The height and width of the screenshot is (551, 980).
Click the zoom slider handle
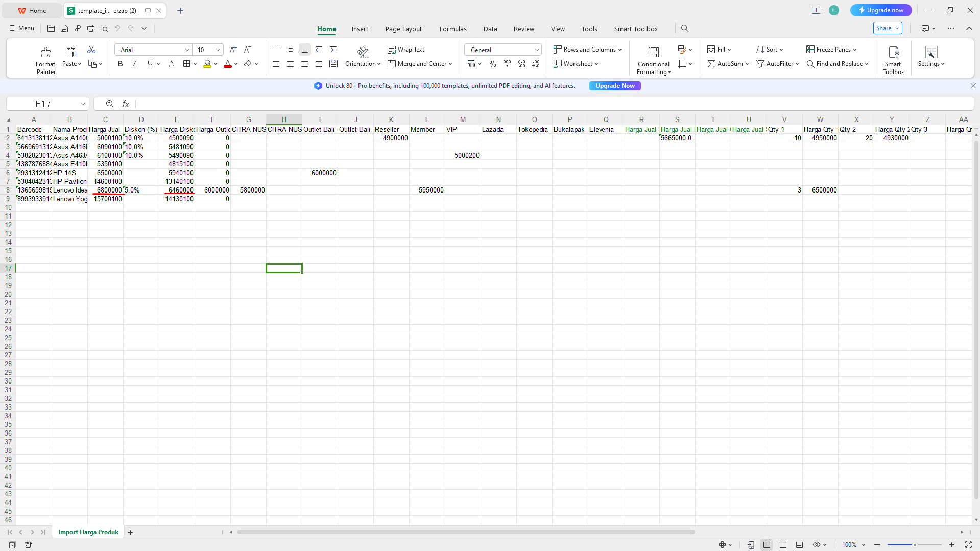pyautogui.click(x=915, y=545)
